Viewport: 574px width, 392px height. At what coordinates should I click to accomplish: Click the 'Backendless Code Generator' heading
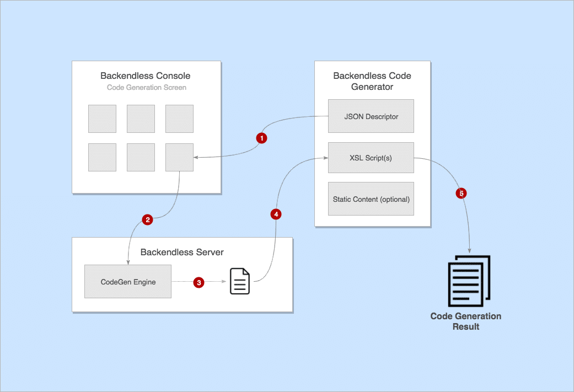[x=372, y=81]
